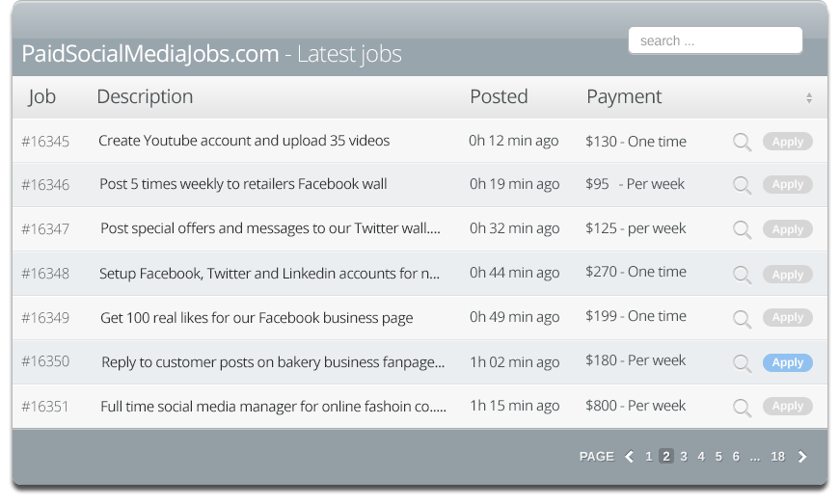
Task: Sort table using the Payment sort arrows
Action: [809, 97]
